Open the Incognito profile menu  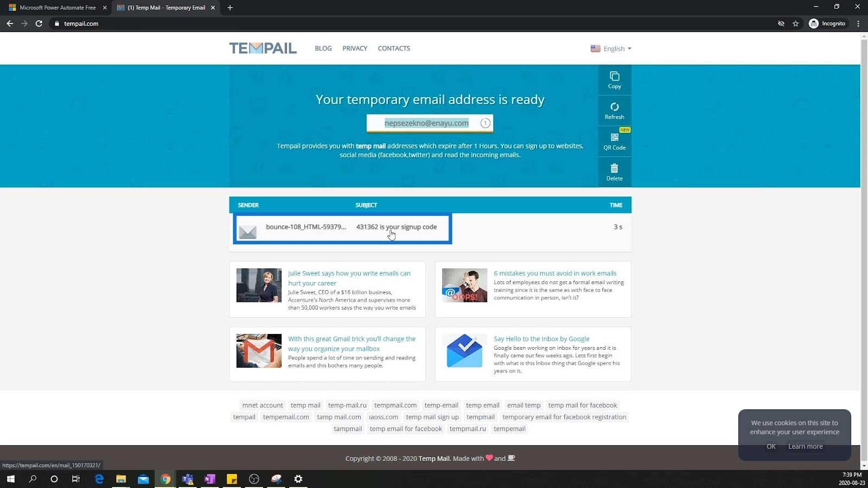click(827, 23)
